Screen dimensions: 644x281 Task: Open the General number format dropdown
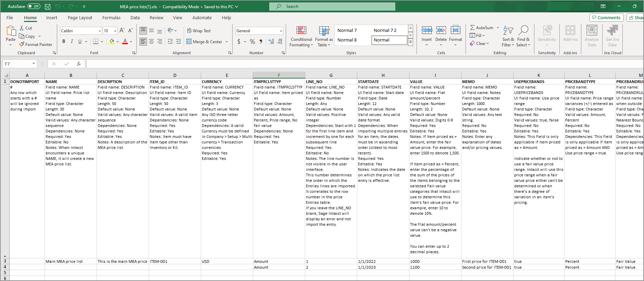(x=281, y=31)
